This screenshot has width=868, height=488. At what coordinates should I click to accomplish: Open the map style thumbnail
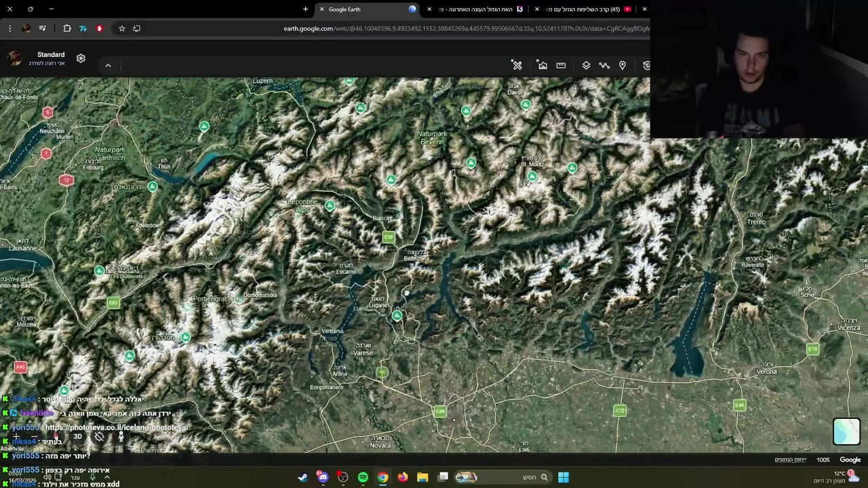click(x=846, y=432)
